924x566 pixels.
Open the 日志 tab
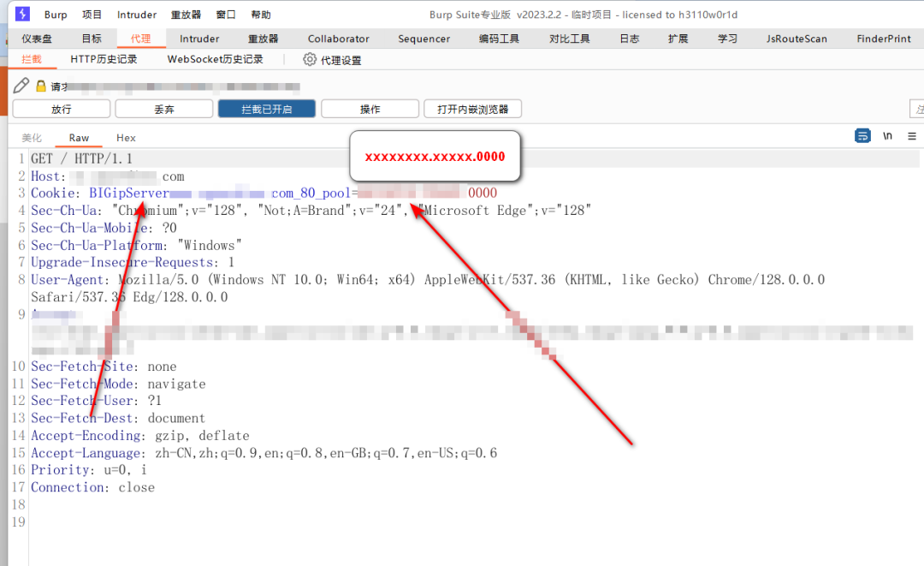630,39
